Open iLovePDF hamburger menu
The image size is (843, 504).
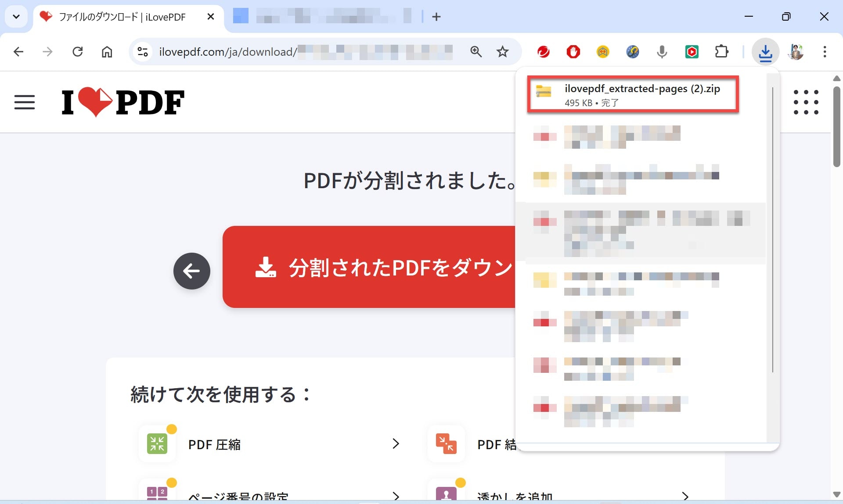(25, 102)
